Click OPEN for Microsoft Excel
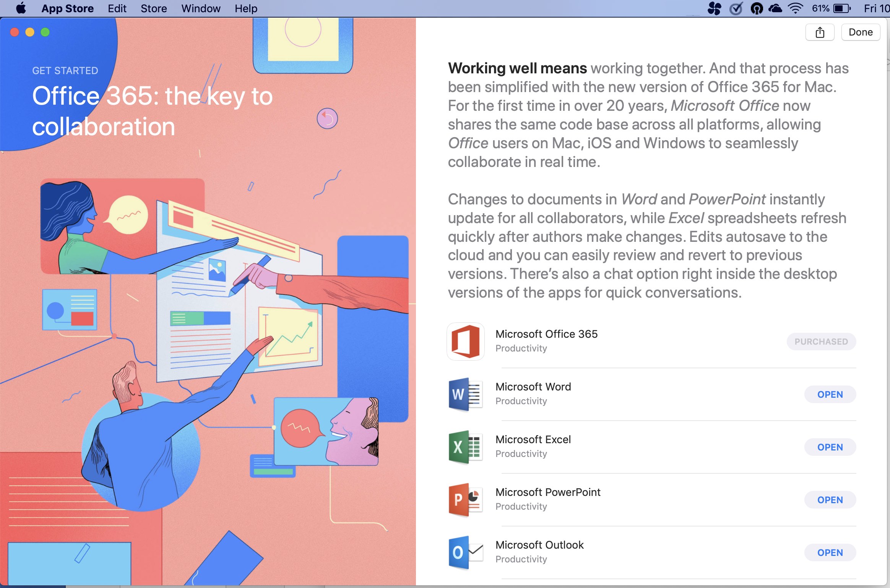Screen dimensions: 890x588 tap(830, 447)
